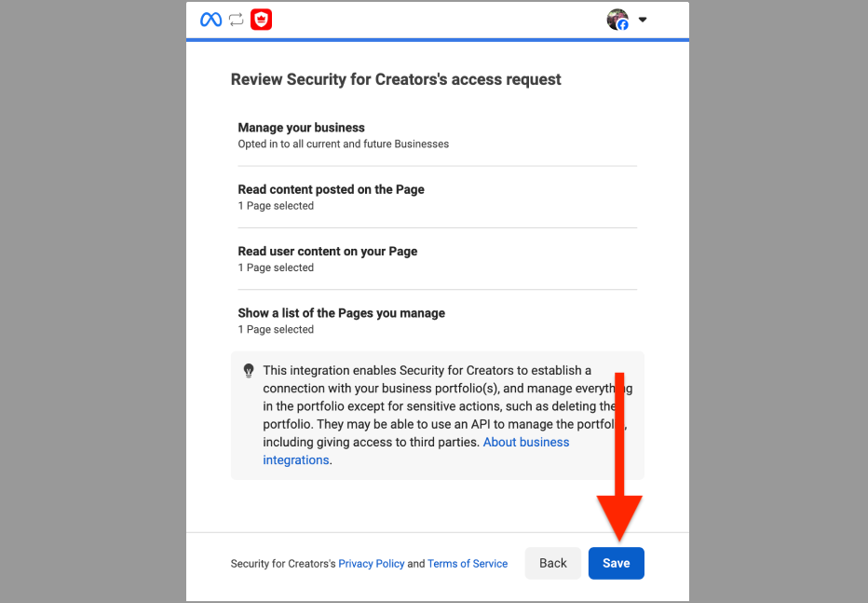Image resolution: width=868 pixels, height=603 pixels.
Task: Click '1 Page selected' under Show a list of Pages
Action: tap(276, 330)
